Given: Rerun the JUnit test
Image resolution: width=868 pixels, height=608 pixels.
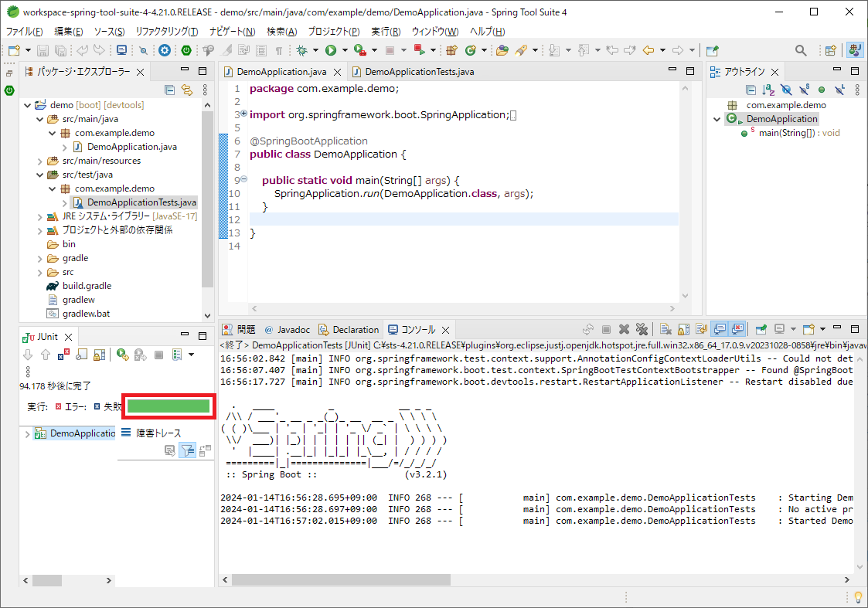Looking at the screenshot, I should [122, 355].
